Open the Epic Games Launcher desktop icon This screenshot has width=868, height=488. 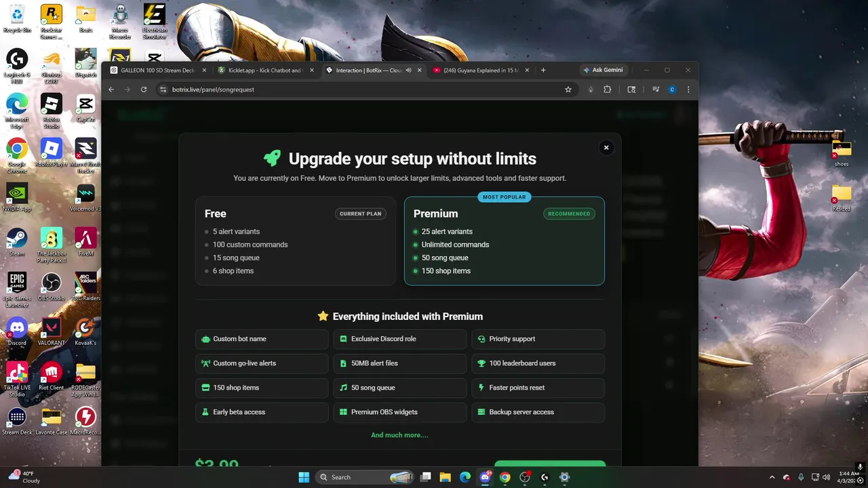pos(17,290)
